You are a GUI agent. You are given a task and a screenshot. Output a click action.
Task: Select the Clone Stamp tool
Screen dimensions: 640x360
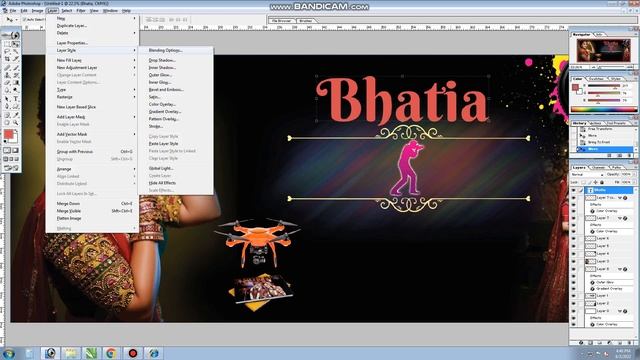7,75
